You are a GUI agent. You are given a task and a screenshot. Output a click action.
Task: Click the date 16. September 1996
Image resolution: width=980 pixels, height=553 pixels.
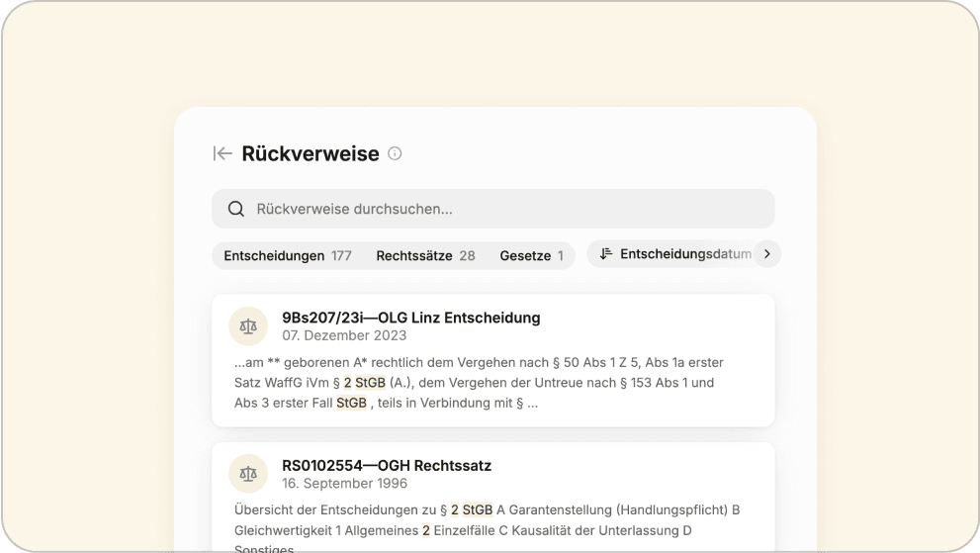(x=344, y=484)
